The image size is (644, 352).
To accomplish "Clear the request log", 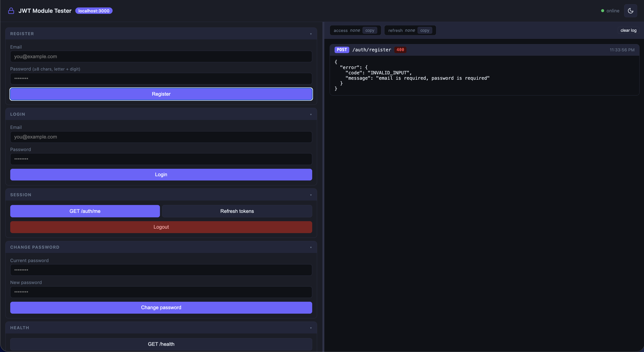I will tap(628, 30).
